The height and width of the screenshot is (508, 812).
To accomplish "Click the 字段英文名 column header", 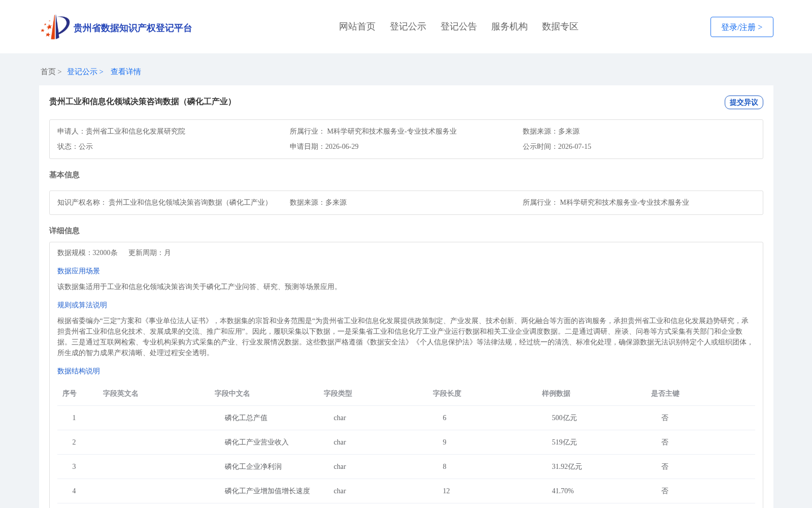I will 121,393.
